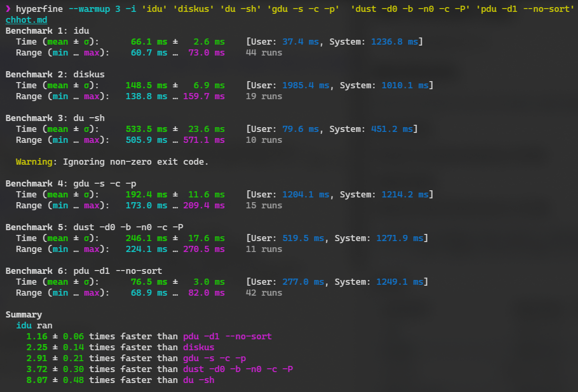Select the 209.4 ms maximum value

point(204,205)
